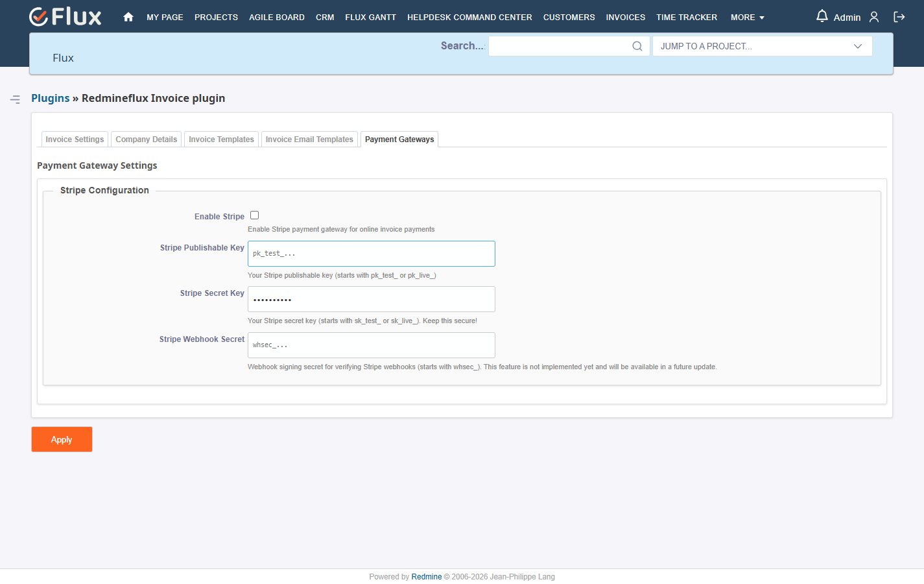Open Jump to a project dropdown
This screenshot has width=924, height=584.
(x=762, y=46)
